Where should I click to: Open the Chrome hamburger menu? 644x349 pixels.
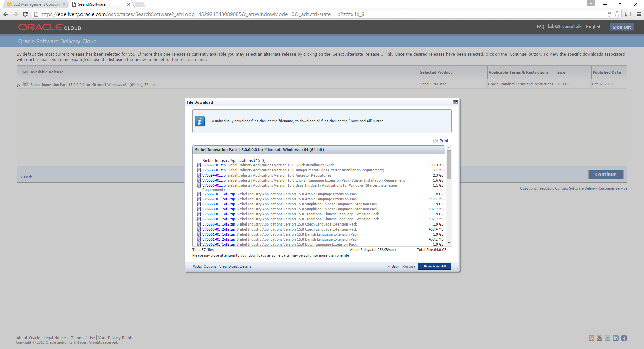pos(639,14)
